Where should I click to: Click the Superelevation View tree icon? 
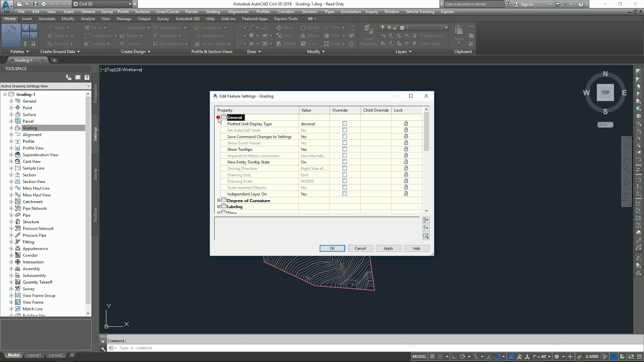[x=18, y=155]
